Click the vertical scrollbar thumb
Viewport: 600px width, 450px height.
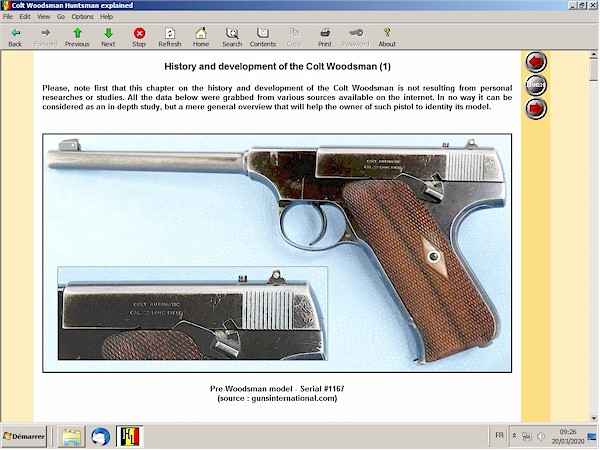coord(594,70)
